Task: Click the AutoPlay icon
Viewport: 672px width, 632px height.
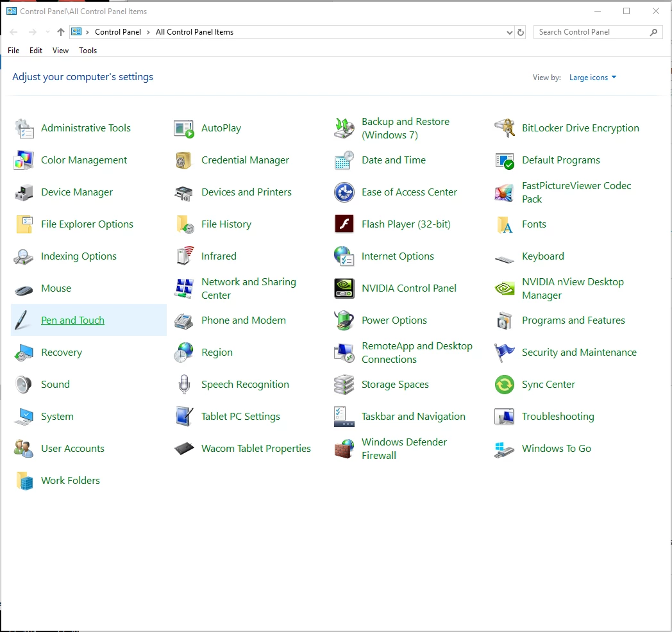Action: (x=184, y=128)
